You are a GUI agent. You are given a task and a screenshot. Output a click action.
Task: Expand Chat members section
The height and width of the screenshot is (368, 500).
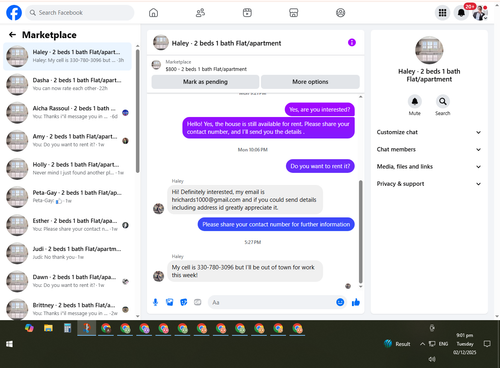coord(429,149)
